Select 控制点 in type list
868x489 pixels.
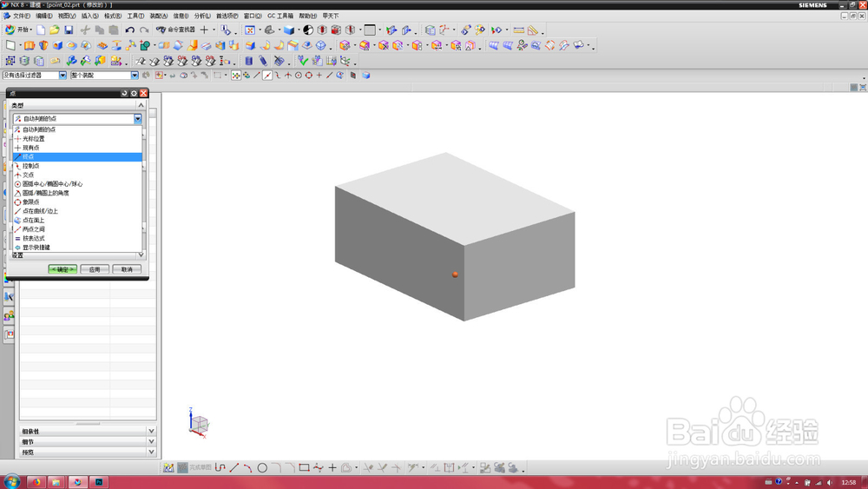pyautogui.click(x=77, y=166)
